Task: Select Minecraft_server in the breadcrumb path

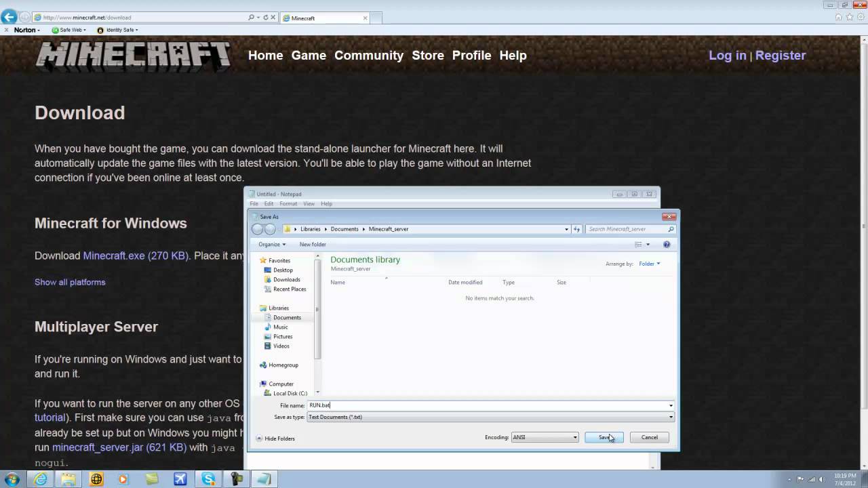Action: (x=389, y=229)
